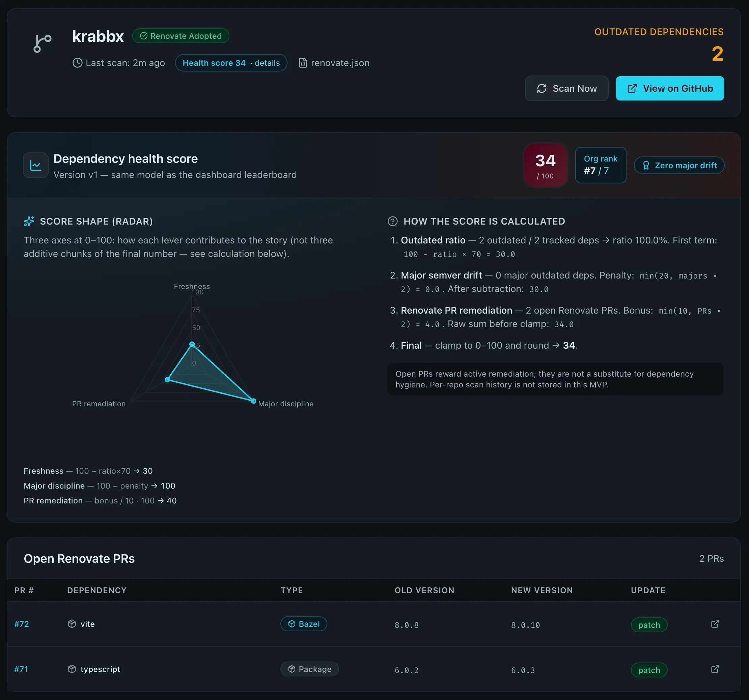Click the Major discipline axis label
749x700 pixels.
click(285, 404)
